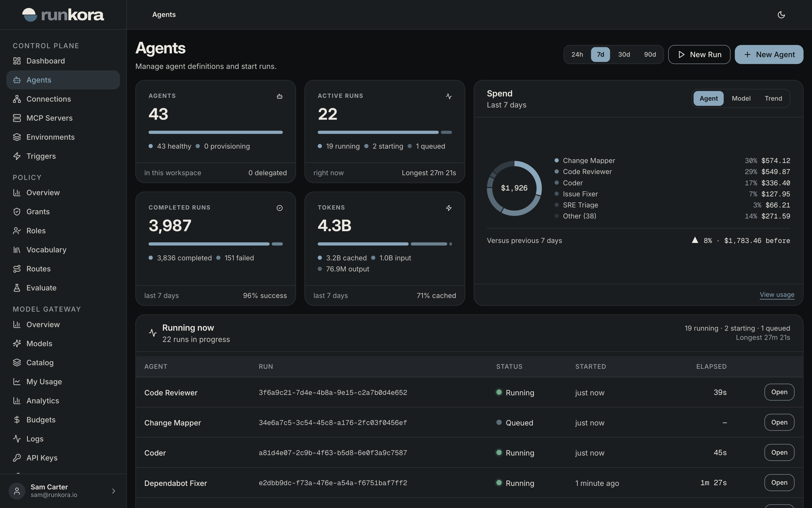Click the API Keys key icon
The height and width of the screenshot is (508, 812).
(17, 458)
